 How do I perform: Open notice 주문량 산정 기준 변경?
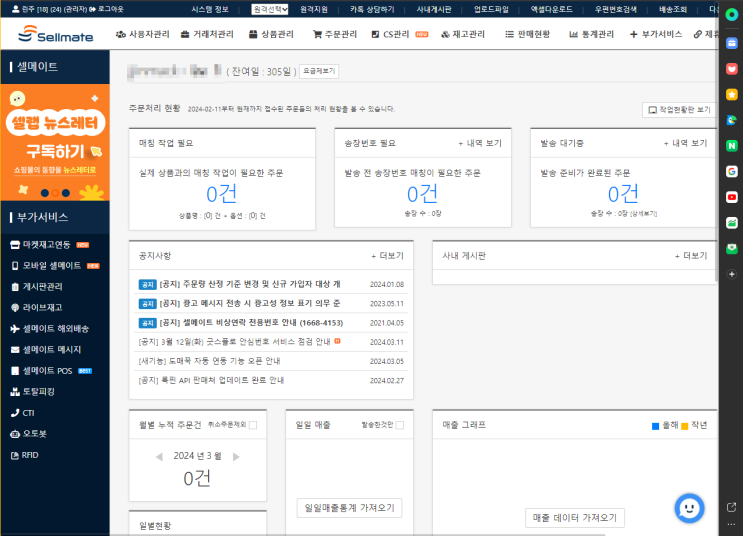coord(250,284)
